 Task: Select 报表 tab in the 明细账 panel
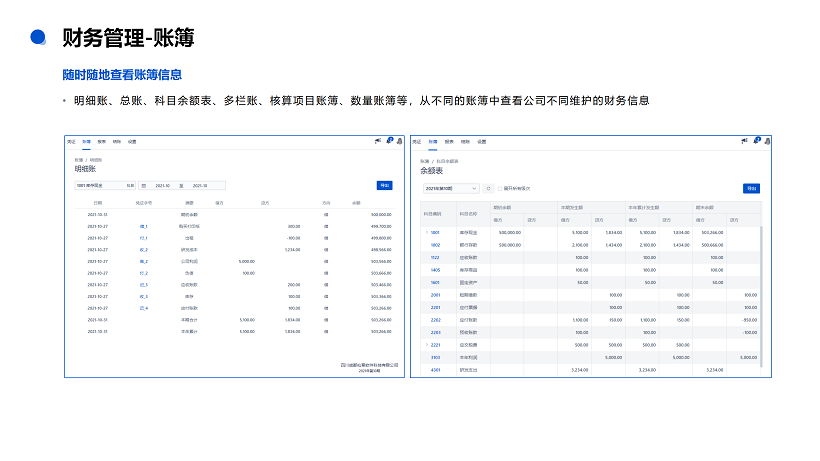pos(101,142)
